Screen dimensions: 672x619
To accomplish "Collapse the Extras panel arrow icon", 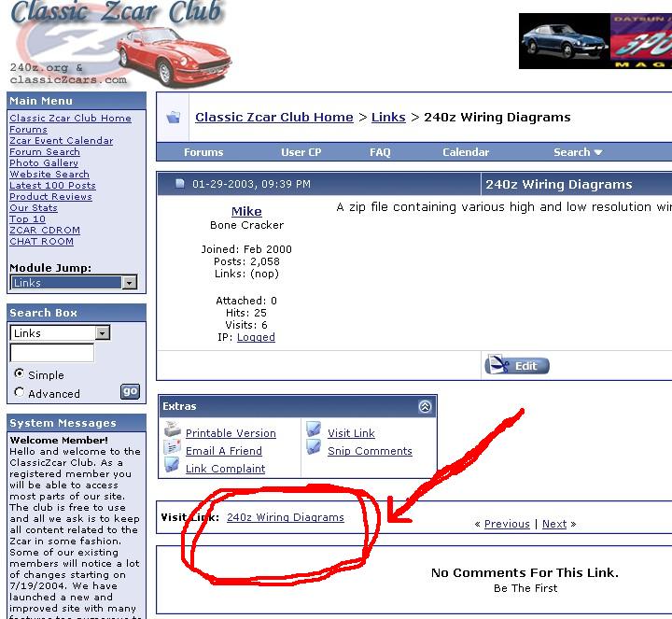I will tap(425, 406).
